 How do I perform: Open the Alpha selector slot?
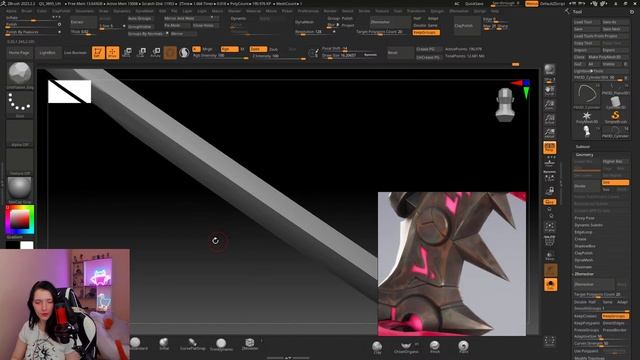point(20,133)
